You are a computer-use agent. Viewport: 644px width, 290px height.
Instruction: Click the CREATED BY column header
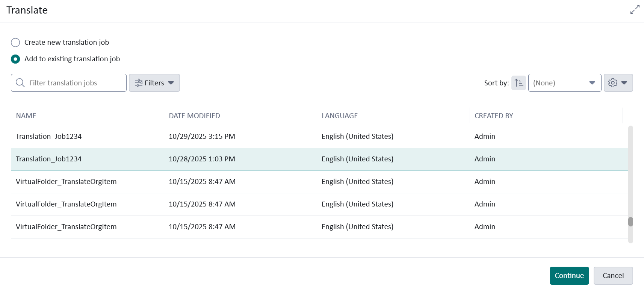tap(493, 116)
